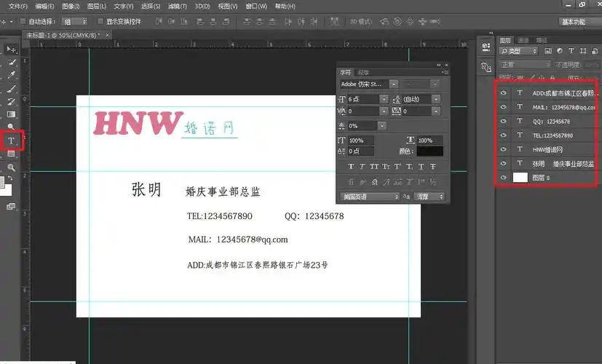The image size is (602, 364).
Task: Filter layers by shape layer icon
Action: (583, 51)
